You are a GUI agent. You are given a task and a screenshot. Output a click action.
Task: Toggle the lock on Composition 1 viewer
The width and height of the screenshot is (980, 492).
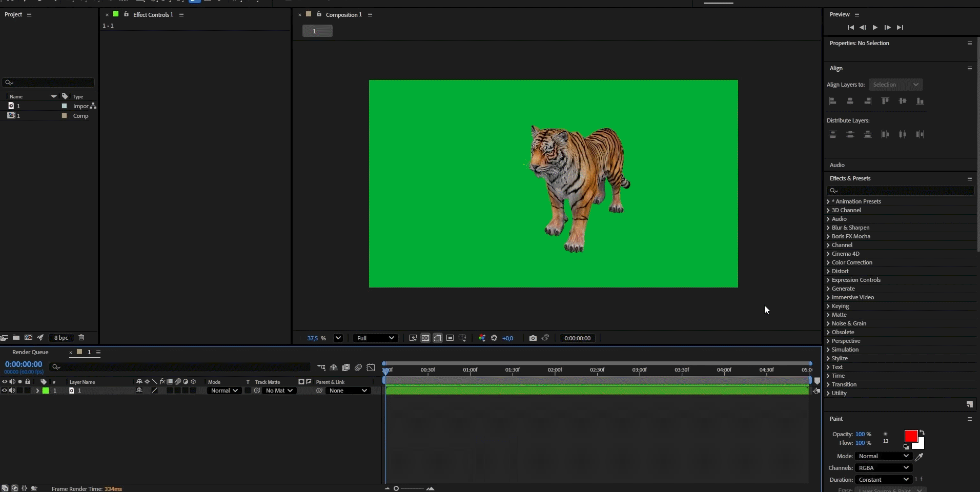click(x=319, y=14)
